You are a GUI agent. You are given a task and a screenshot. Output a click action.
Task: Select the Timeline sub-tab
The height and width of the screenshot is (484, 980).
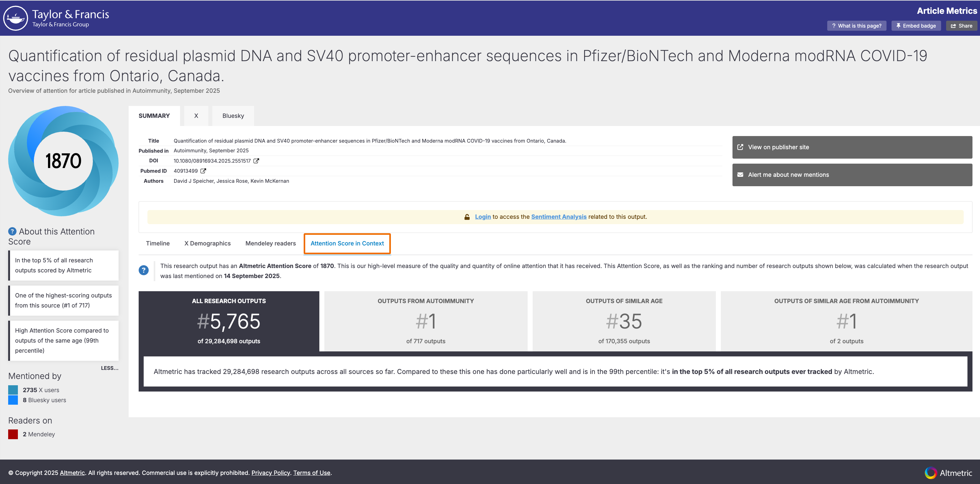[x=157, y=243]
